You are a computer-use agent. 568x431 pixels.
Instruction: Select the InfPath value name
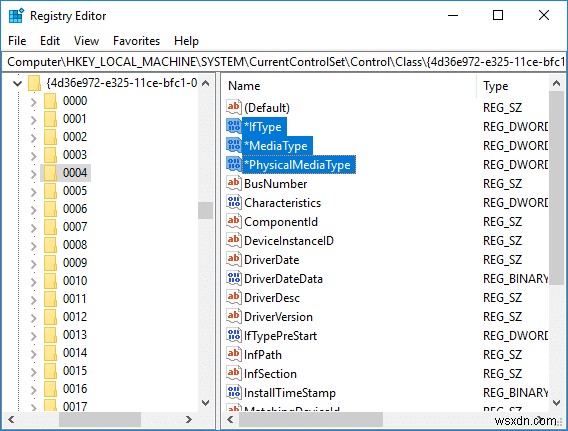click(x=263, y=355)
